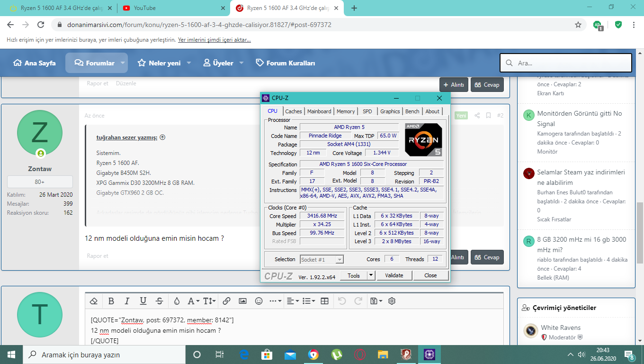This screenshot has width=644, height=364.
Task: Open the font family dropdown in editor
Action: 193,301
